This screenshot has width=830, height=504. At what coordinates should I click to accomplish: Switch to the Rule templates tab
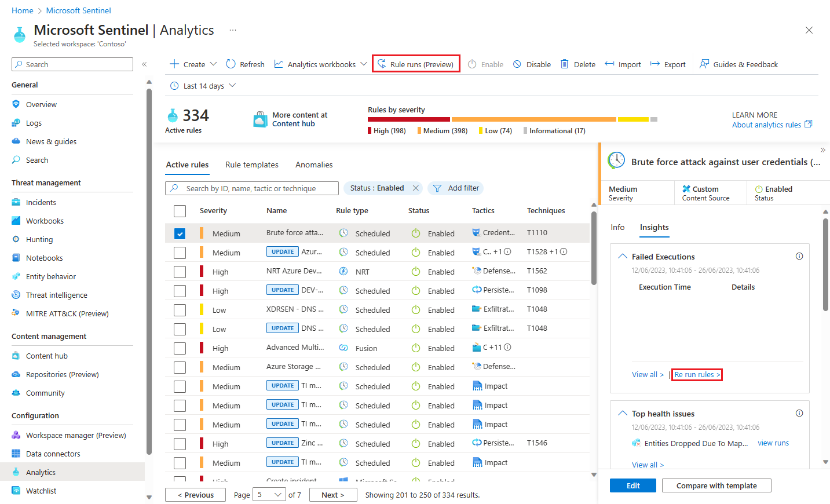[x=251, y=165]
